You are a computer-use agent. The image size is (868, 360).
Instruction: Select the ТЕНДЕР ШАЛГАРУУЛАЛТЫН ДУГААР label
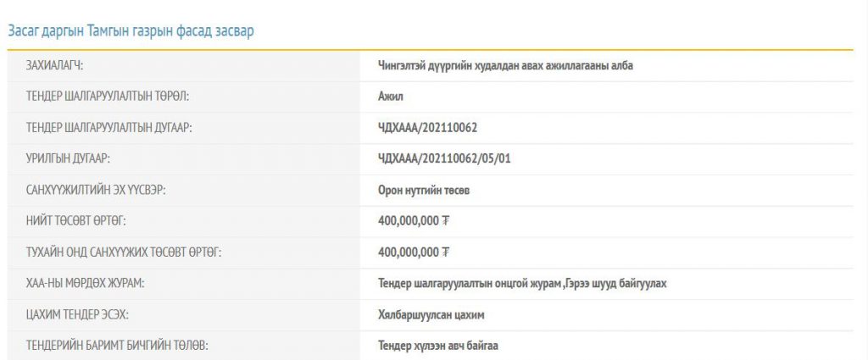click(108, 128)
